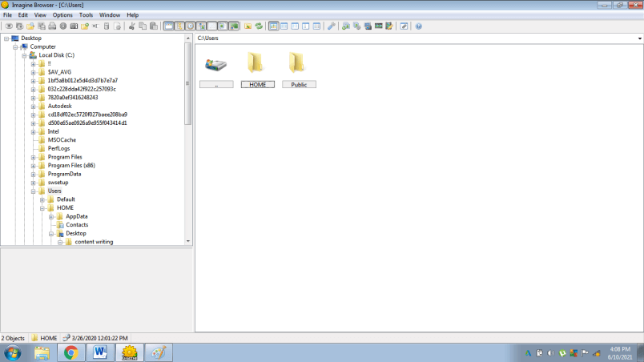Open the View menu
This screenshot has height=362, width=644.
pyautogui.click(x=40, y=14)
